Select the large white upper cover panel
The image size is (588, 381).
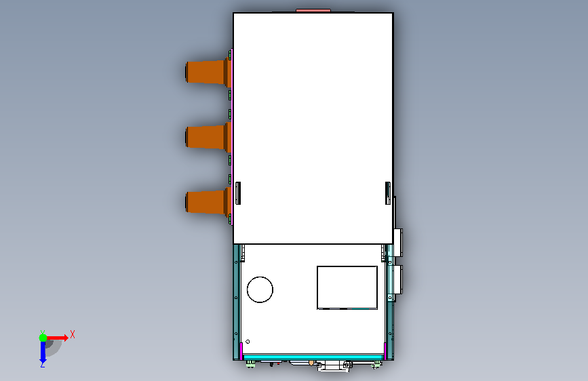click(x=313, y=128)
